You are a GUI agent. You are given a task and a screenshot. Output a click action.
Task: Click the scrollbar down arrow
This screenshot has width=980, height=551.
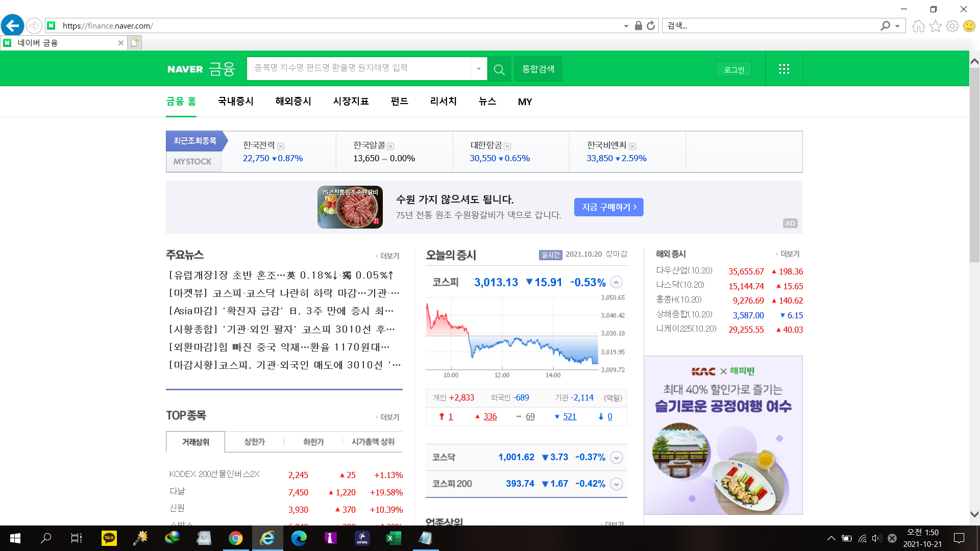(974, 515)
